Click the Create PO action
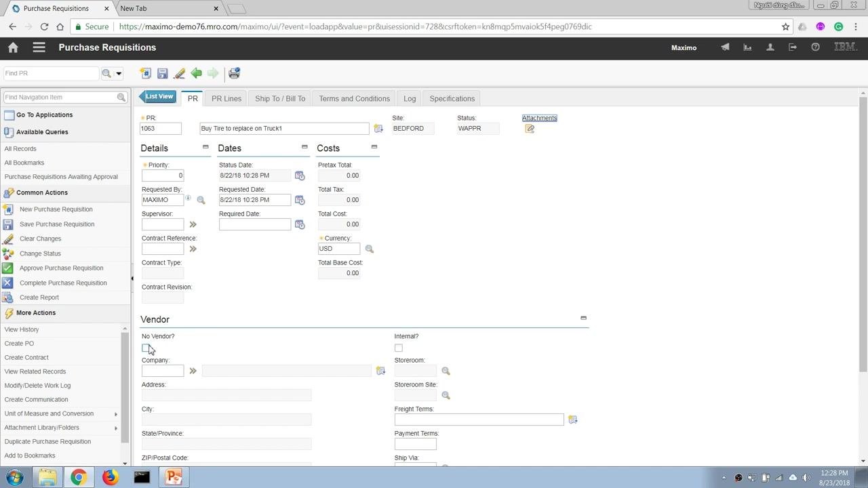 19,344
